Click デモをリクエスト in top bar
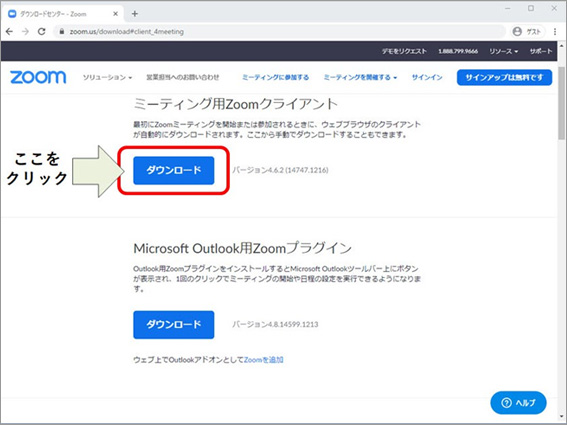The image size is (567, 425). click(404, 51)
